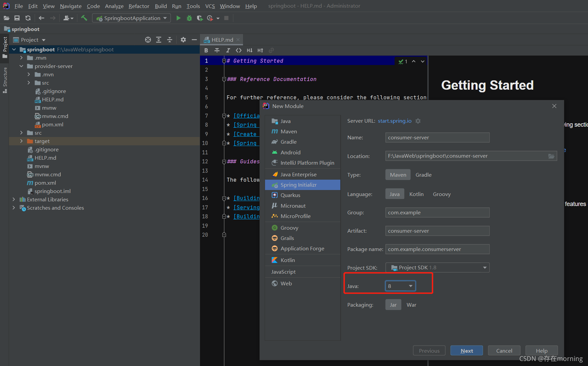Click previous highlighted error arrow
The width and height of the screenshot is (588, 366).
[414, 61]
